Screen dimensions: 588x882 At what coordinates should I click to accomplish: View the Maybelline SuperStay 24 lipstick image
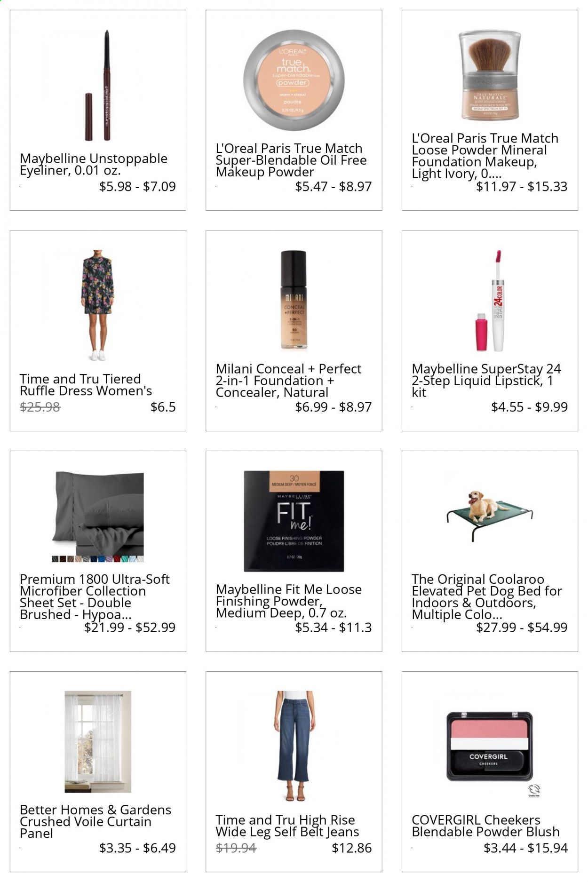[x=490, y=301]
